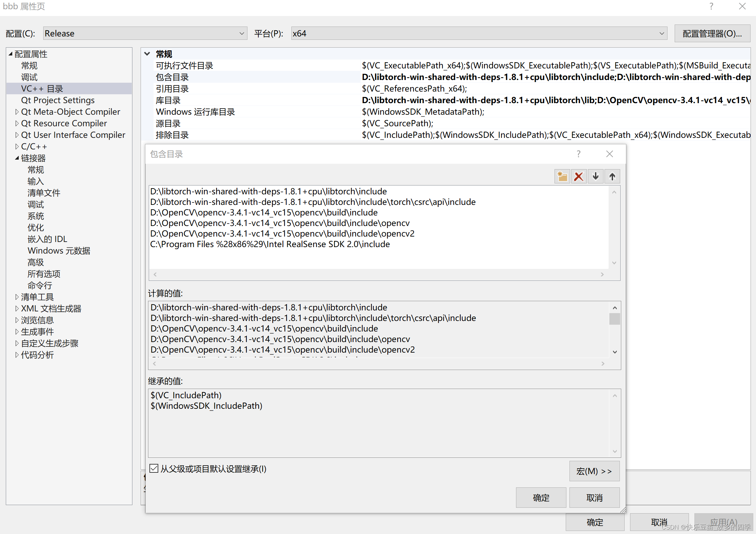Collapse the 常规 property group chevron
Viewport: 756px width, 534px height.
(147, 54)
